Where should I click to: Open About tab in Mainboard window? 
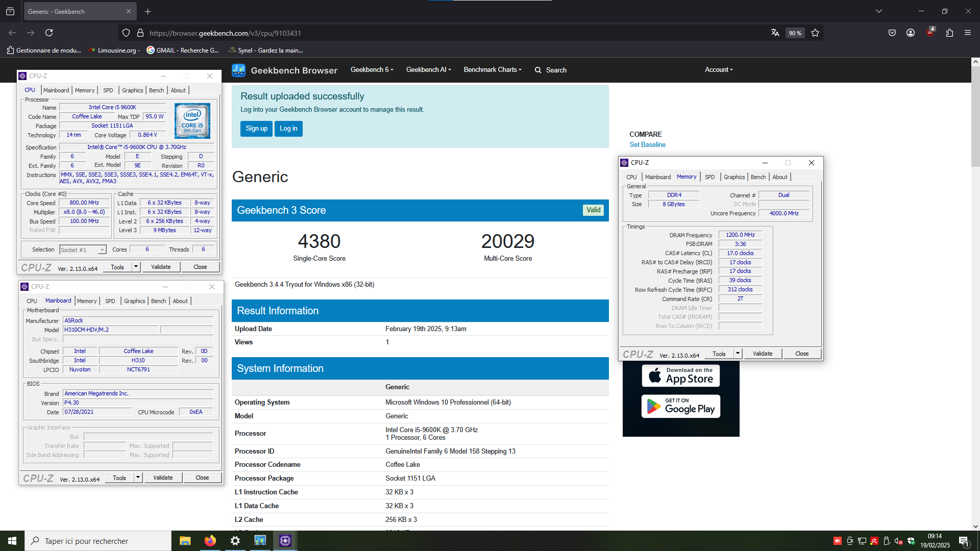(x=180, y=301)
